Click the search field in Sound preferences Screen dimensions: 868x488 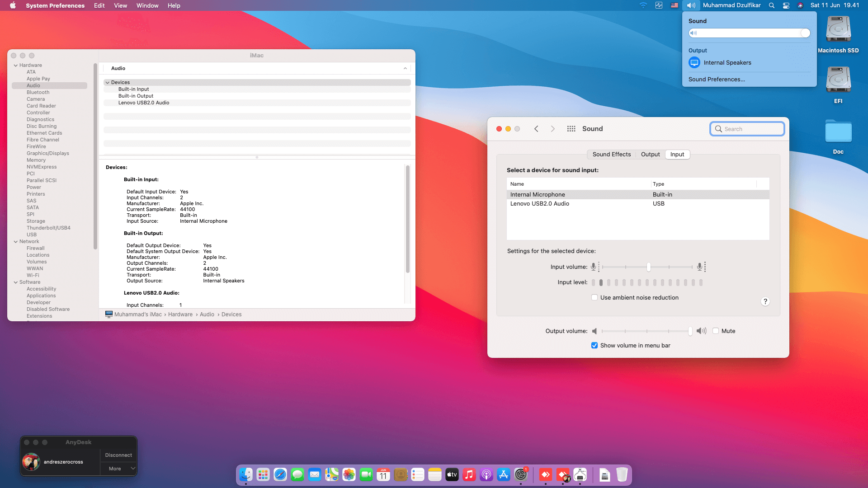click(x=747, y=129)
